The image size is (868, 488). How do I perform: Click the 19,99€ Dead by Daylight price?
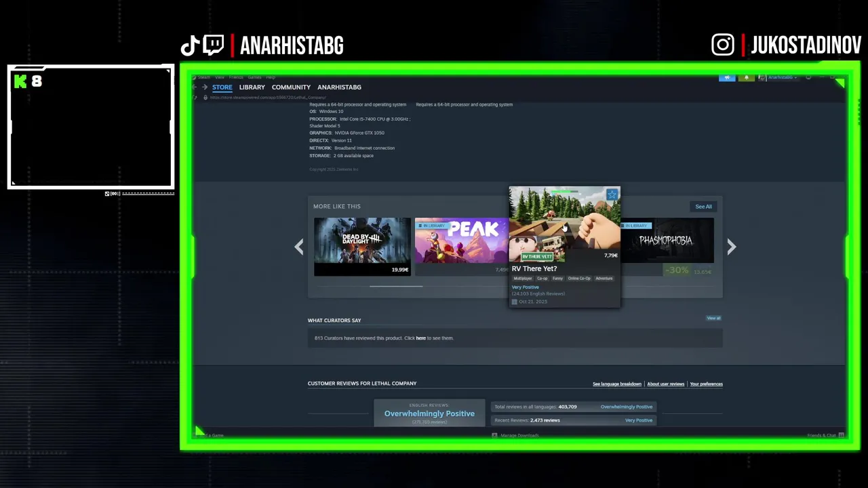point(400,270)
